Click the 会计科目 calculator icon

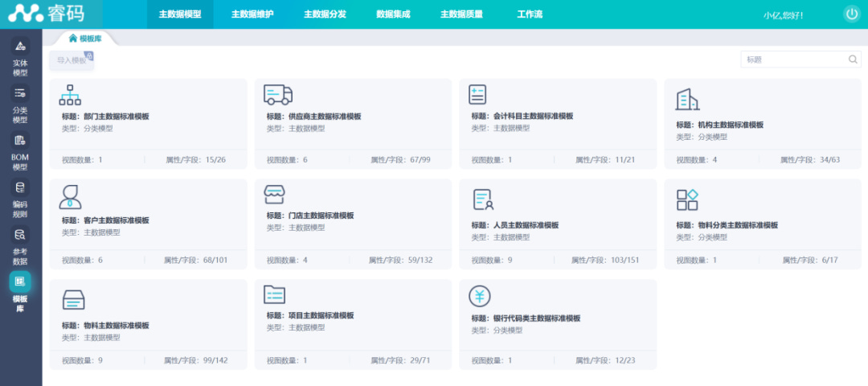[x=477, y=95]
